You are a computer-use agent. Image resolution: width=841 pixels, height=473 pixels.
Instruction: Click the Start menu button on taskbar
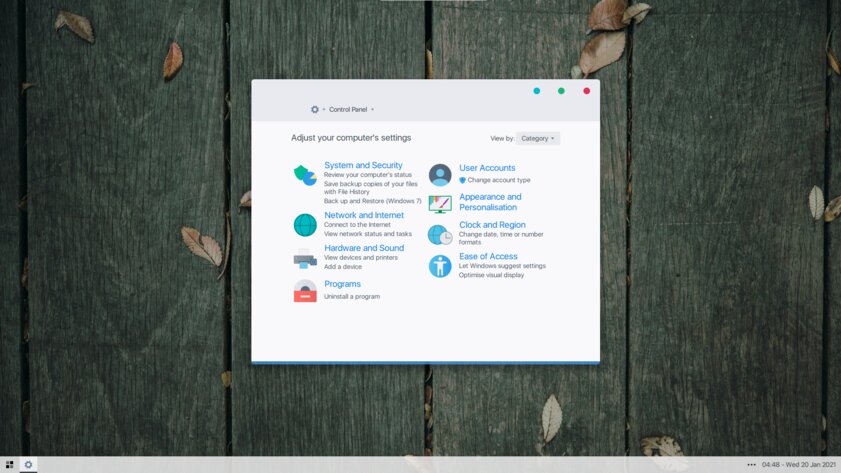10,465
